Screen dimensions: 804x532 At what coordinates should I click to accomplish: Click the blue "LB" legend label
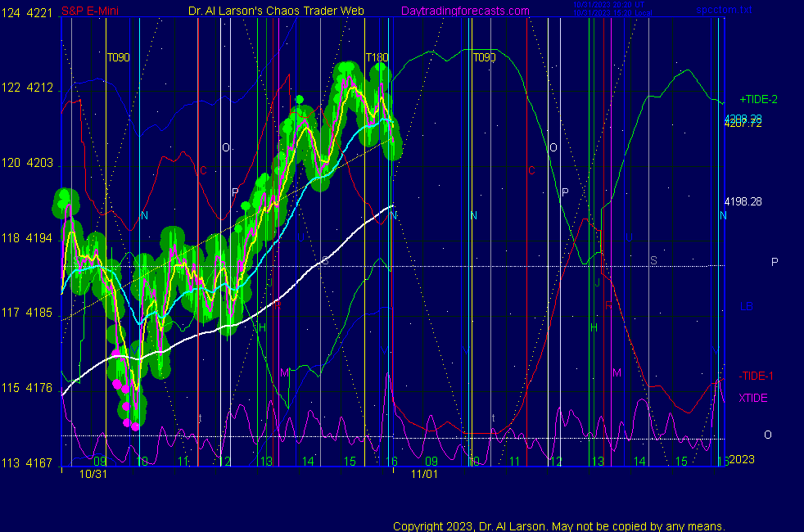click(x=746, y=306)
